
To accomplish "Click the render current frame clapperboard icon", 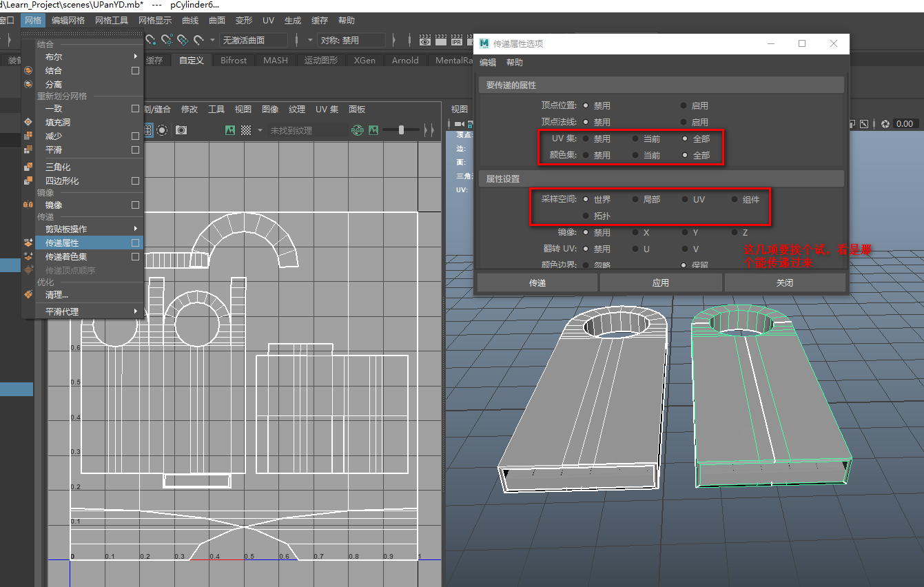I will (x=441, y=41).
